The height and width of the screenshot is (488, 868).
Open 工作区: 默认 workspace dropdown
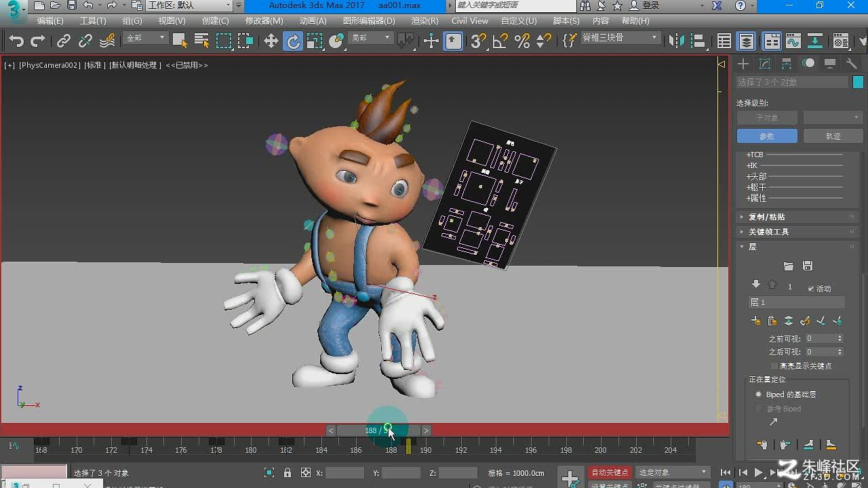click(x=189, y=5)
